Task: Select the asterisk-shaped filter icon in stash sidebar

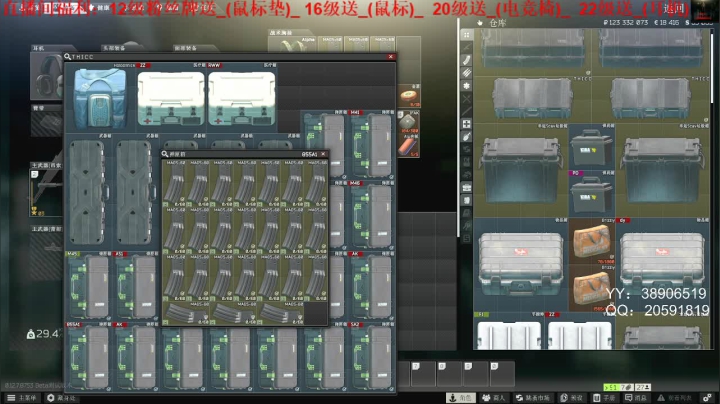Action: point(467,86)
